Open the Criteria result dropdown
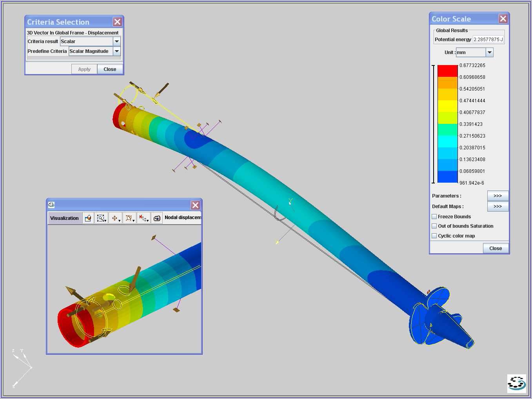The width and height of the screenshot is (532, 399). [x=117, y=41]
